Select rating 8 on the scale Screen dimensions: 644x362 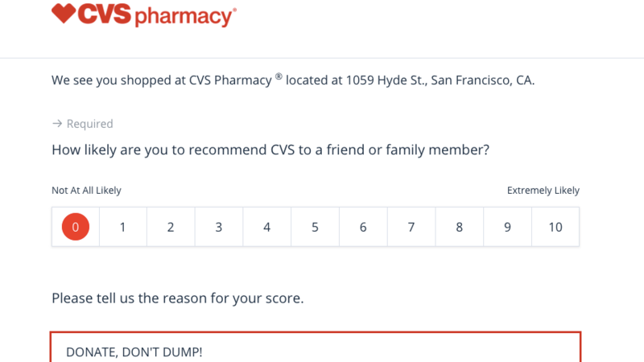pos(459,227)
